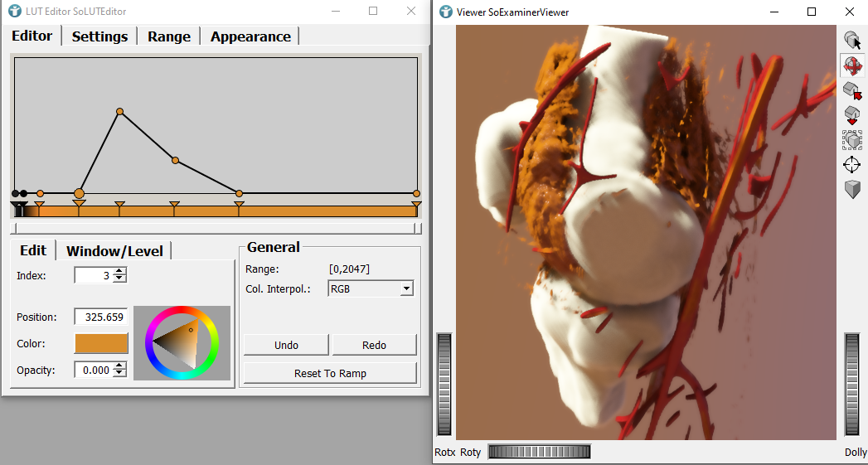This screenshot has height=465, width=868.
Task: Click the go-to-home-position house icon
Action: pyautogui.click(x=851, y=90)
